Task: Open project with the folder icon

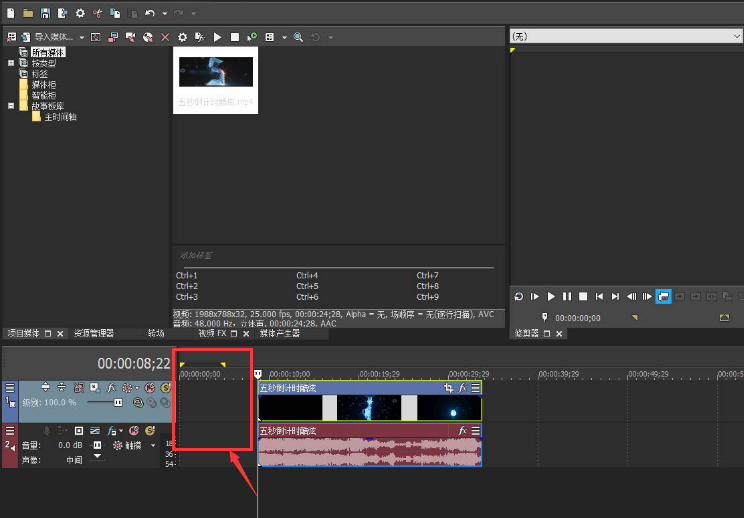Action: [x=28, y=13]
